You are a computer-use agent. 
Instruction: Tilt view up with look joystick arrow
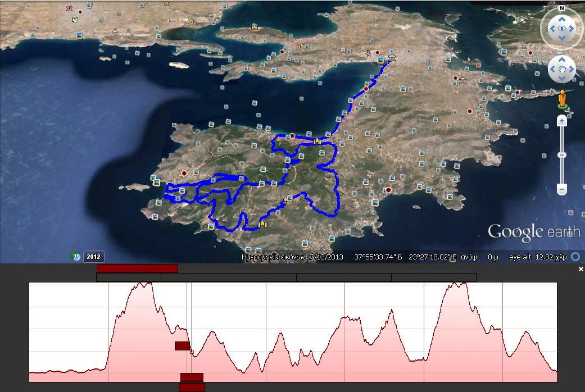tap(561, 18)
